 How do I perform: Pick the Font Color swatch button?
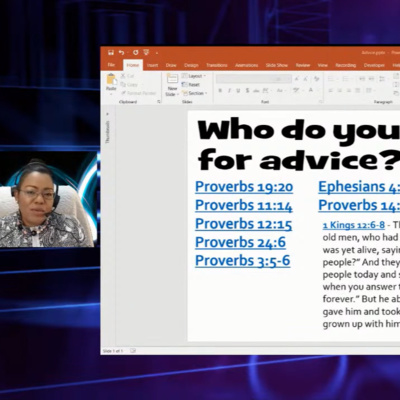coord(311,90)
